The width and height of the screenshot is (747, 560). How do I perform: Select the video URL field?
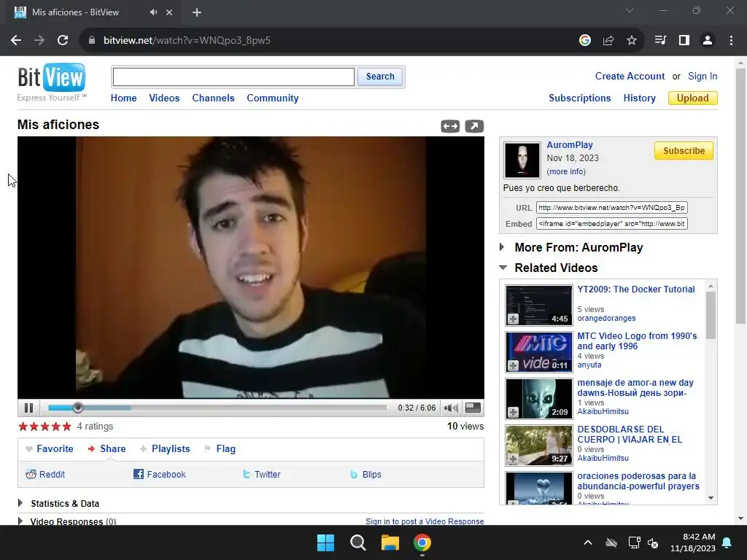(612, 208)
